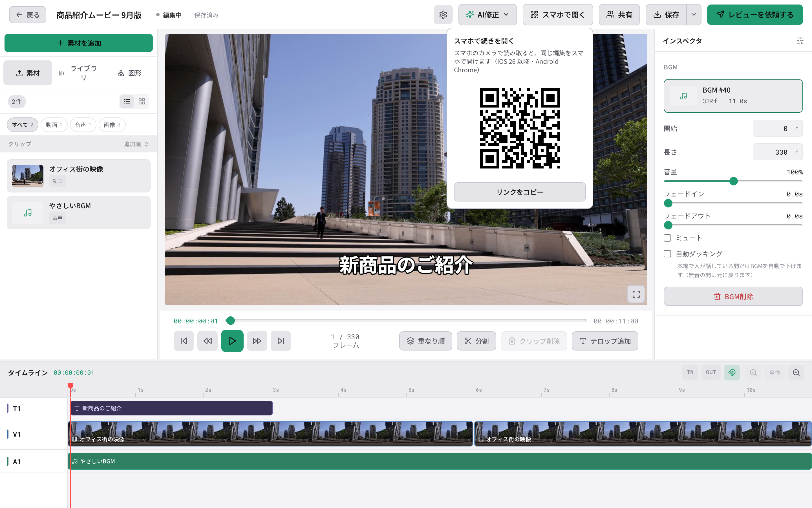
Task: Switch materials list to list view
Action: coord(127,102)
